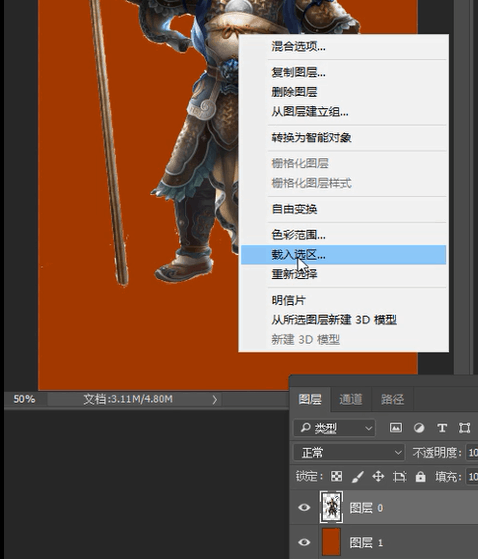
Task: Open the 正常 blend mode dropdown
Action: point(349,453)
